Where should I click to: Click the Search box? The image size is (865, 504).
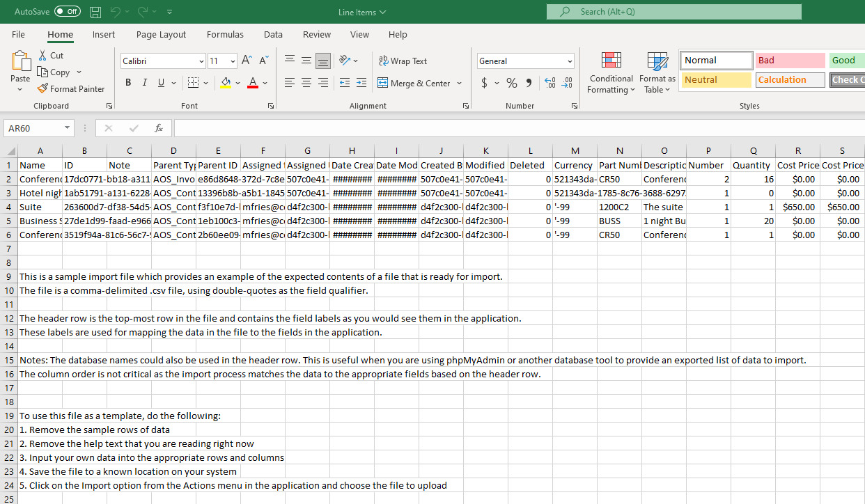coord(673,12)
